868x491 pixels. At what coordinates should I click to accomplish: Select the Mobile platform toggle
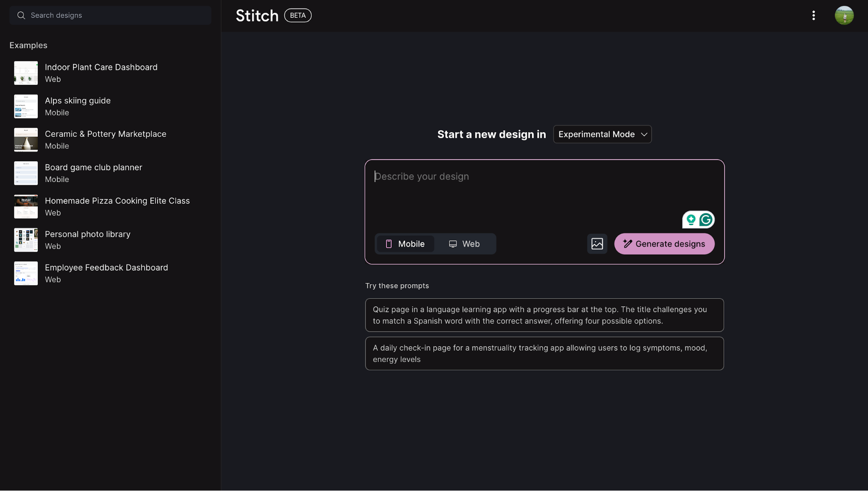(405, 244)
